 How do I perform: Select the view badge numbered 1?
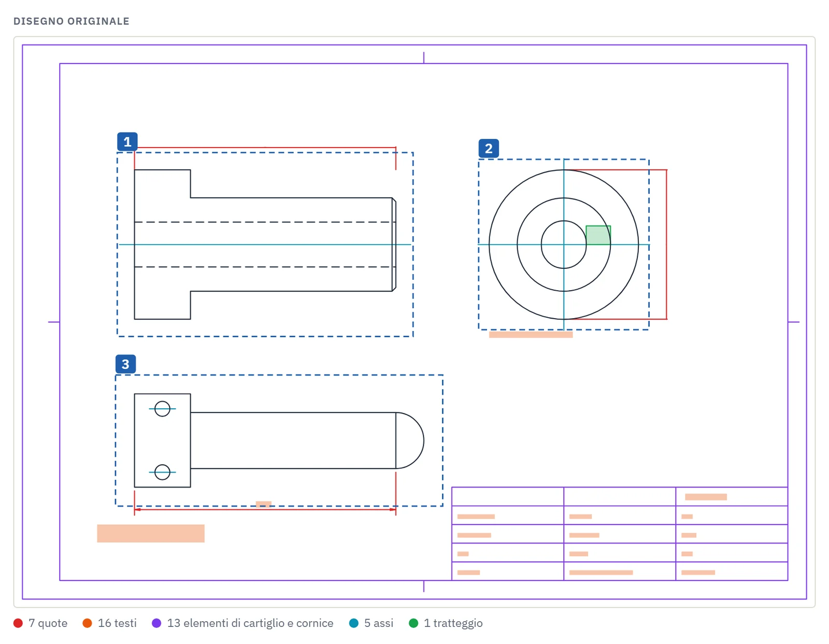pyautogui.click(x=127, y=142)
